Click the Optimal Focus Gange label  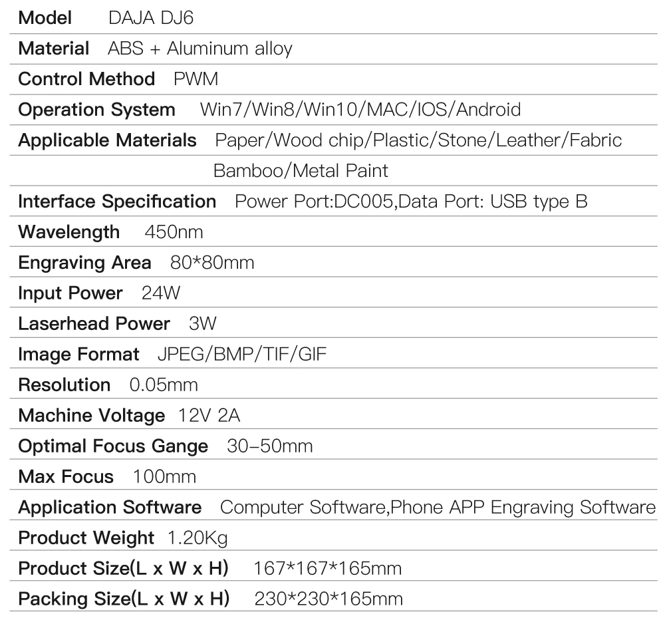tap(113, 446)
